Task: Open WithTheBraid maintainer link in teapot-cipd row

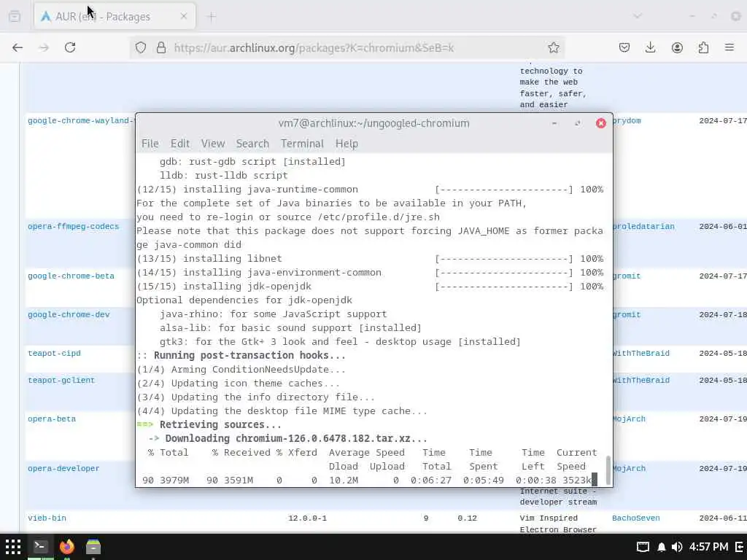Action: coord(642,354)
